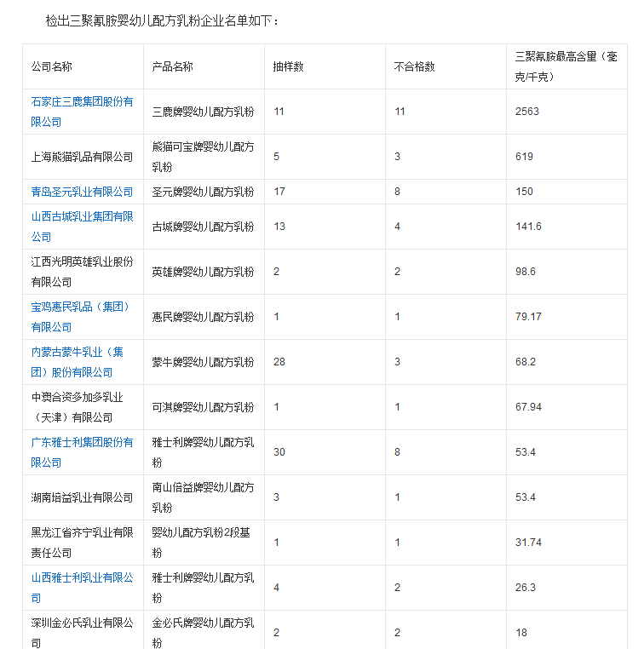Open the 青岛圣元乳业有限公司 link
This screenshot has width=644, height=649.
click(82, 192)
